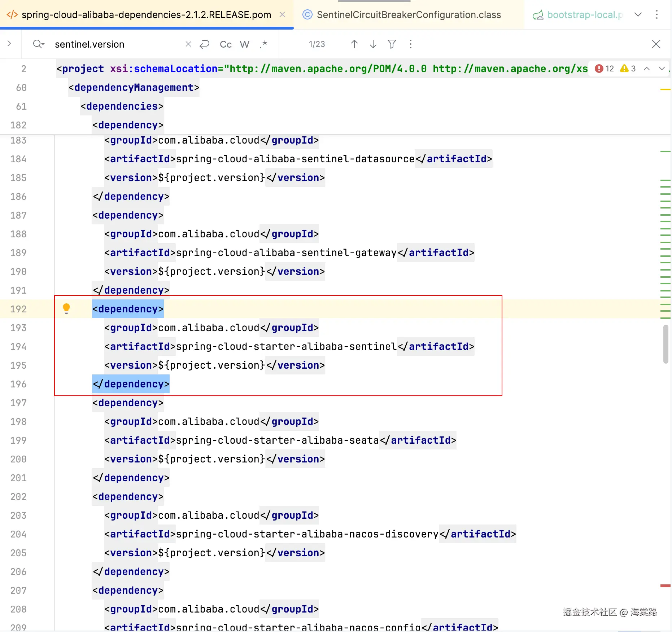Go to next search occurrence

[373, 44]
